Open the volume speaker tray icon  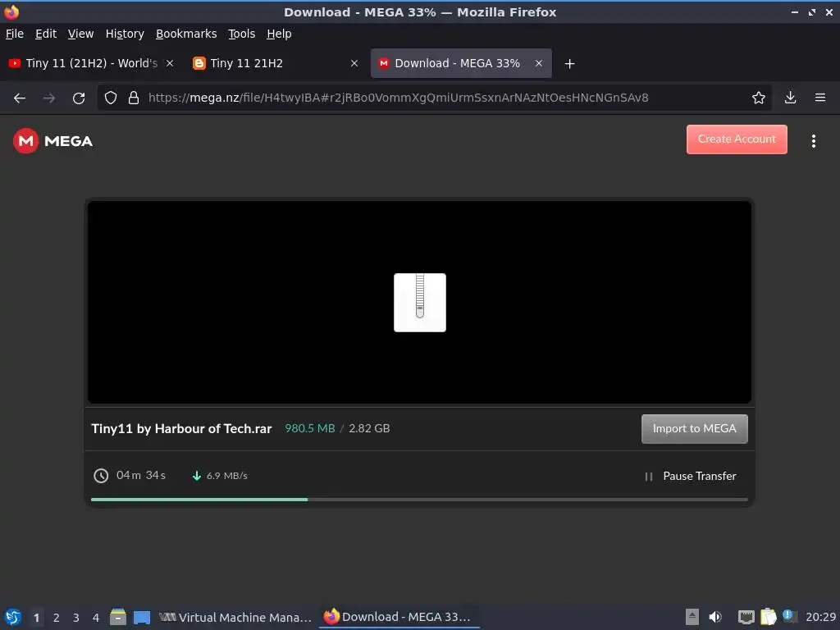(715, 617)
